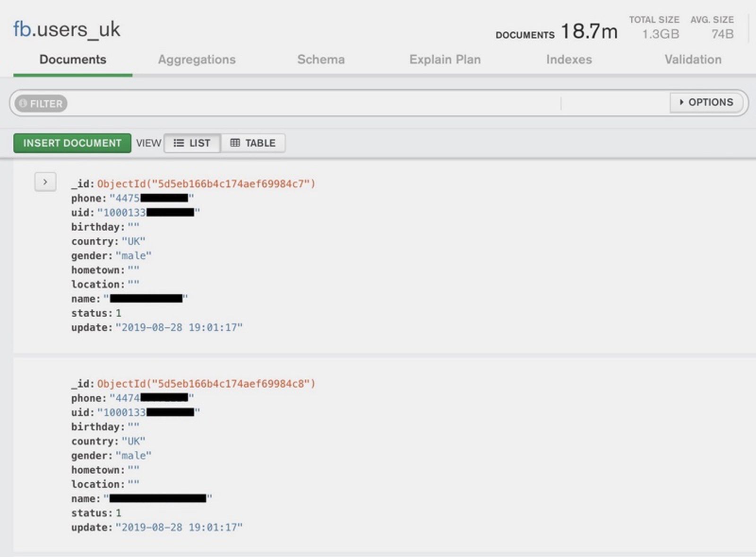Viewport: 756px width, 557px height.
Task: Switch to the Aggregations tab
Action: coord(197,60)
